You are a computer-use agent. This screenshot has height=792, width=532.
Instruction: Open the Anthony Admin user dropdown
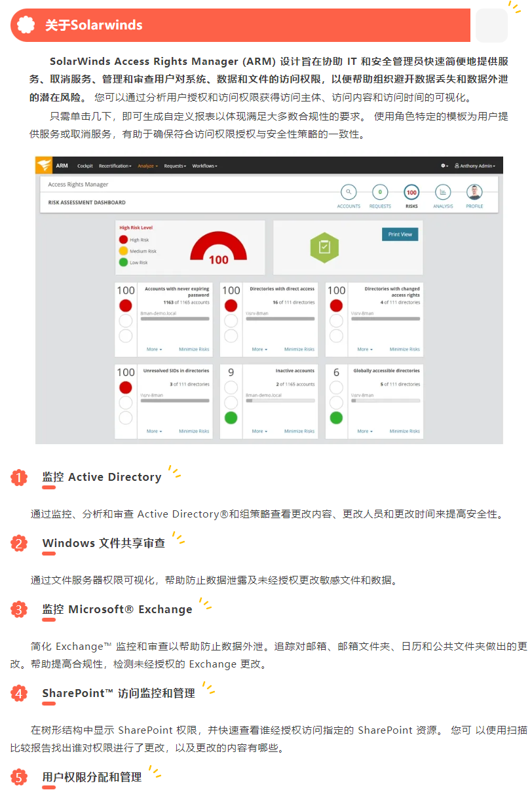(x=474, y=166)
